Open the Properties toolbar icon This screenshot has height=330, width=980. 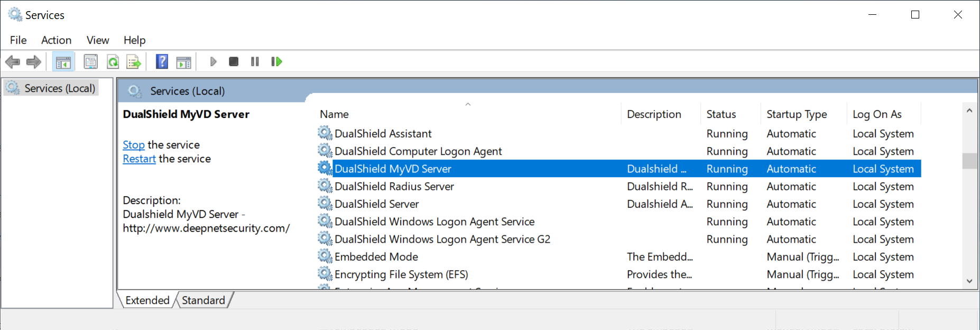tap(91, 62)
